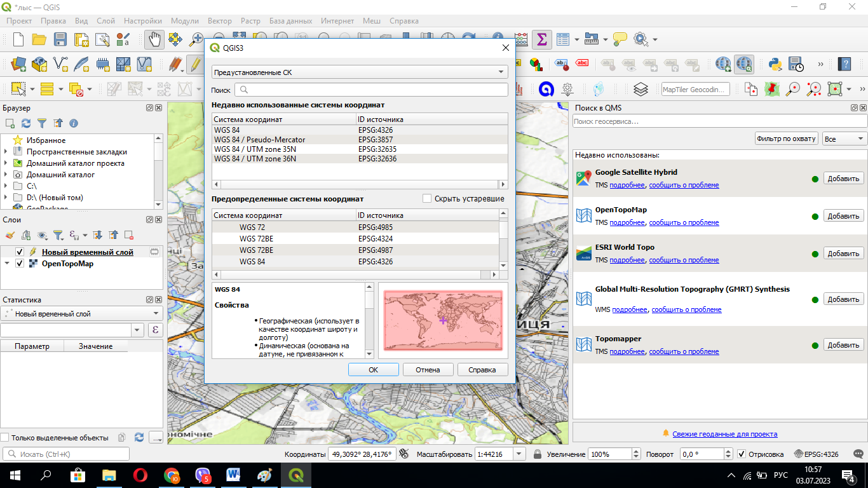Image resolution: width=868 pixels, height=488 pixels.
Task: Expand the 'Домашний каталог' tree item
Action: point(6,175)
